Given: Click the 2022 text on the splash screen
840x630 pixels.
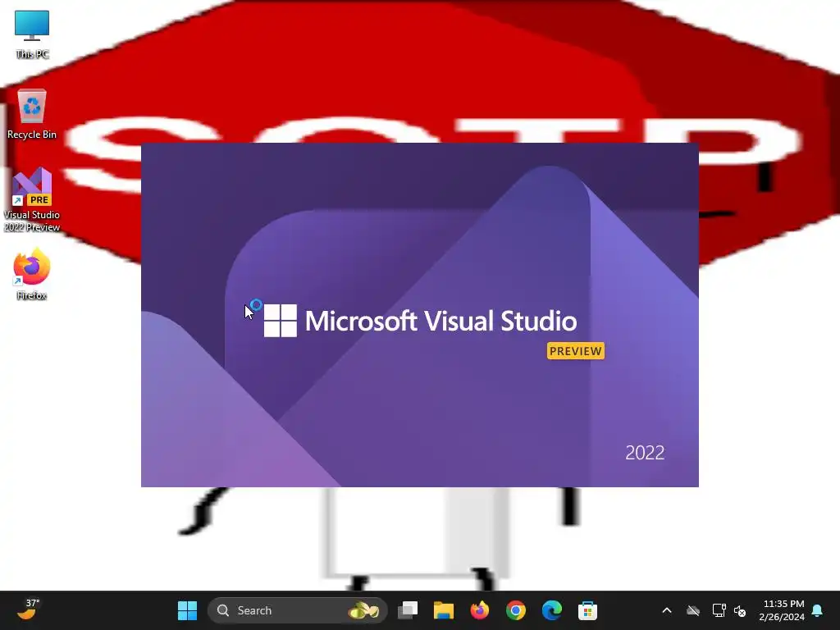Looking at the screenshot, I should coord(645,453).
